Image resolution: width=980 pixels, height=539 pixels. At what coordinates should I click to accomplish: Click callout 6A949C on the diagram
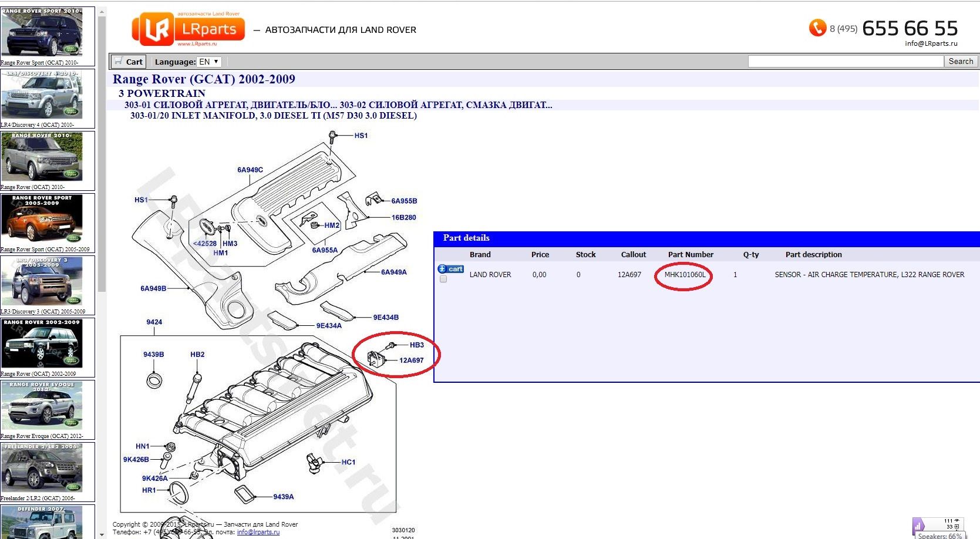pyautogui.click(x=250, y=170)
